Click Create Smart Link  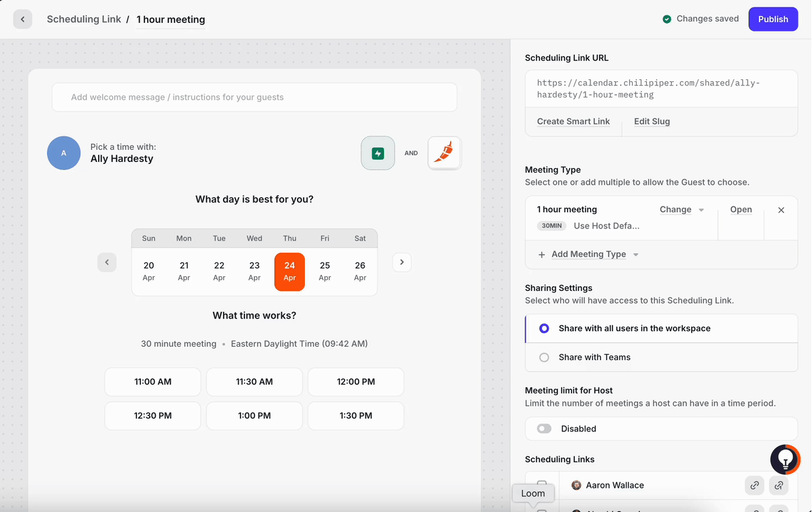click(x=574, y=122)
